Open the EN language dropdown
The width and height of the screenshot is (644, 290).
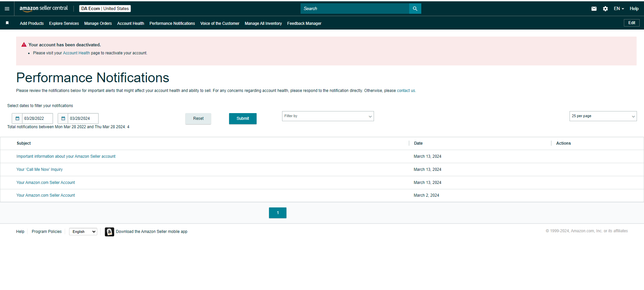[x=619, y=9]
